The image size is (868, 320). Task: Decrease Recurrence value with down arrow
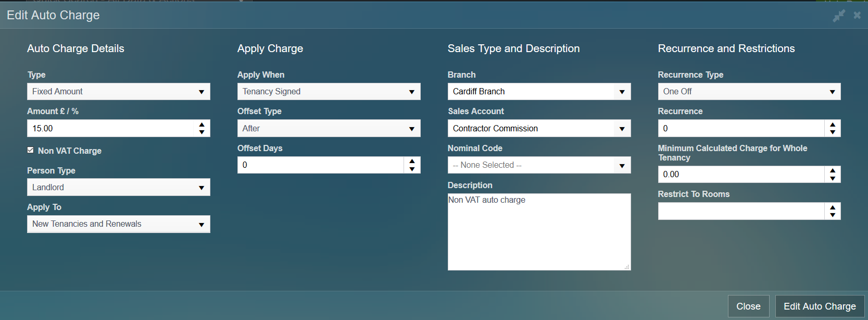click(833, 132)
